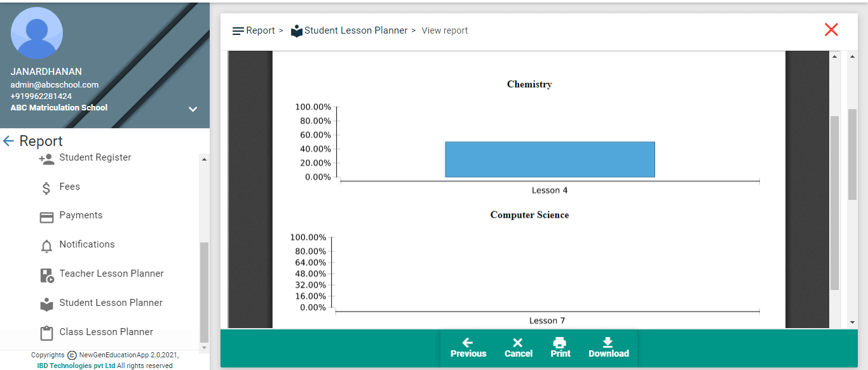Open the Teacher Lesson Planner report

111,274
